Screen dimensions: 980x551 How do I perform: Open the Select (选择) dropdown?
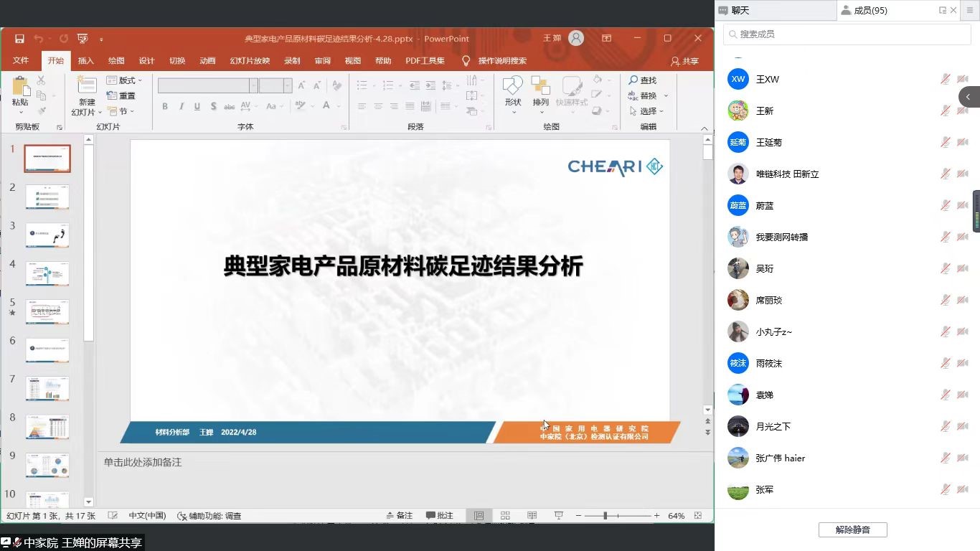click(647, 111)
